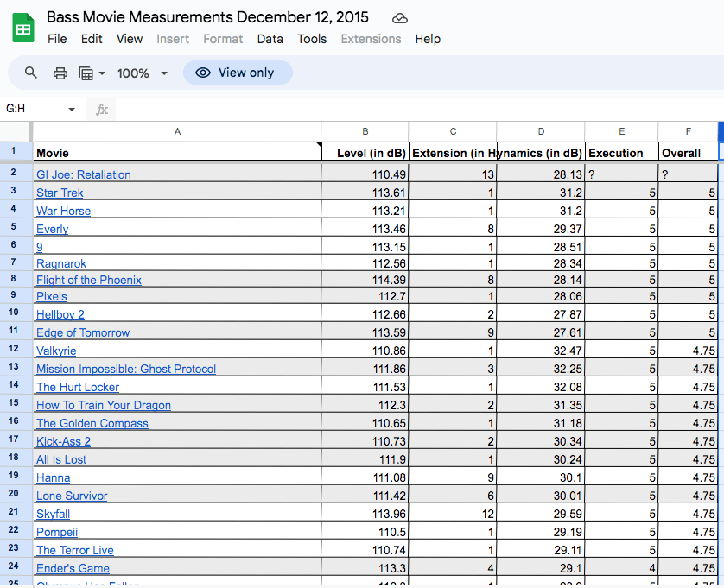Select the Overall header cell

[688, 152]
